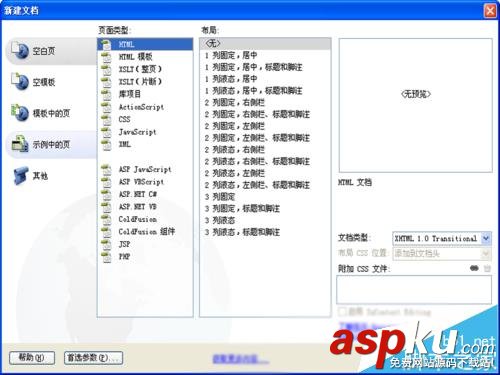500x375 pixels.
Task: Choose the CSS file icon
Action: pyautogui.click(x=106, y=119)
